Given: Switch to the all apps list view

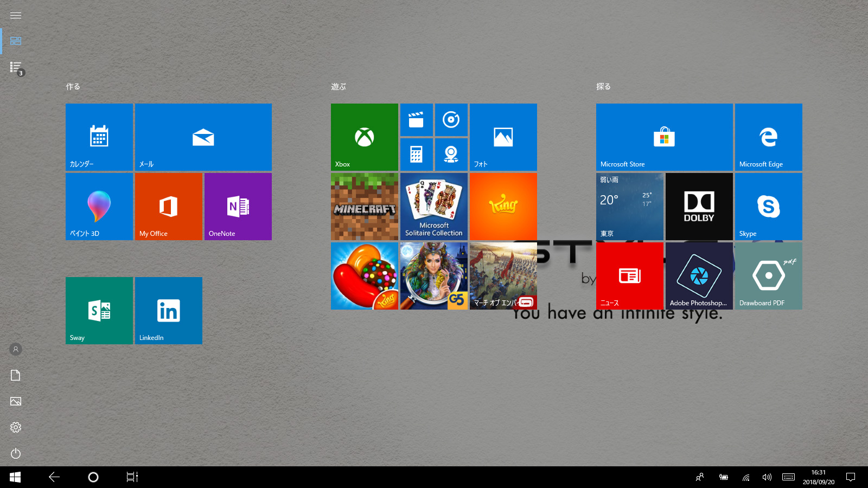Looking at the screenshot, I should click(x=15, y=67).
